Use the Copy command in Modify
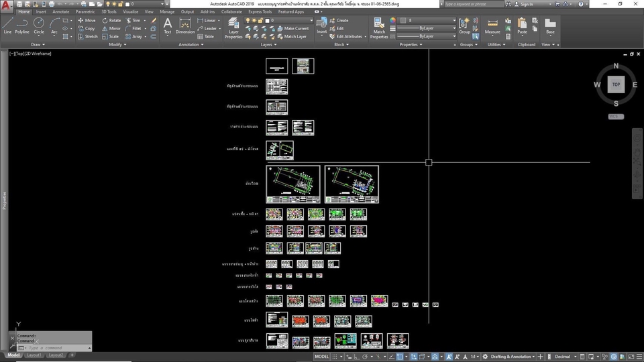The image size is (644, 362). [87, 28]
